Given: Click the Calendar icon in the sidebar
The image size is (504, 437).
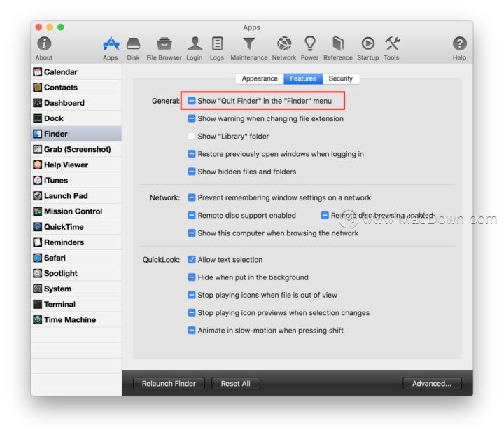Looking at the screenshot, I should tap(38, 71).
